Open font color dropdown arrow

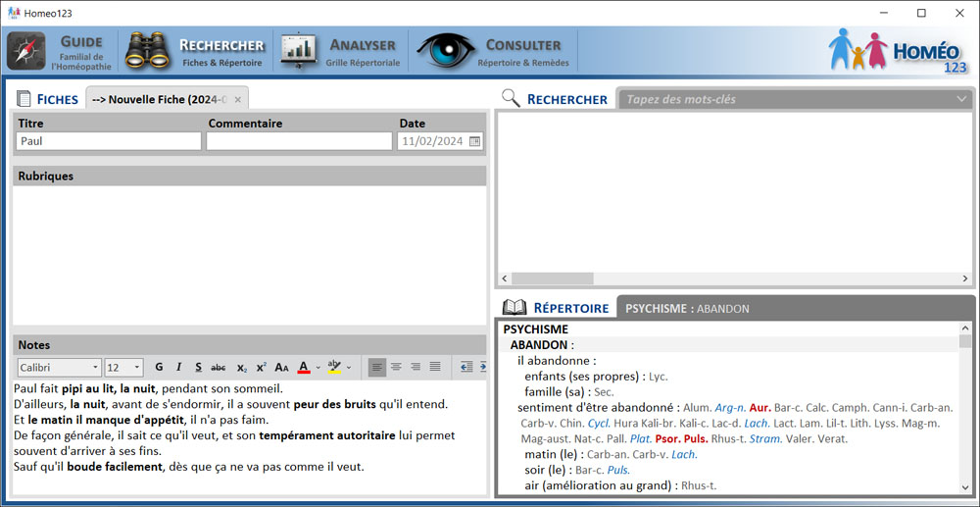pyautogui.click(x=318, y=368)
